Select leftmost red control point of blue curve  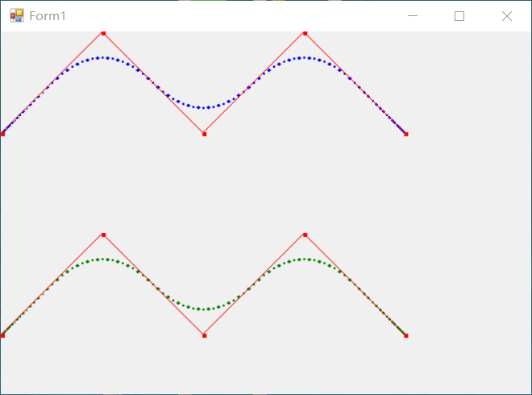pos(2,134)
